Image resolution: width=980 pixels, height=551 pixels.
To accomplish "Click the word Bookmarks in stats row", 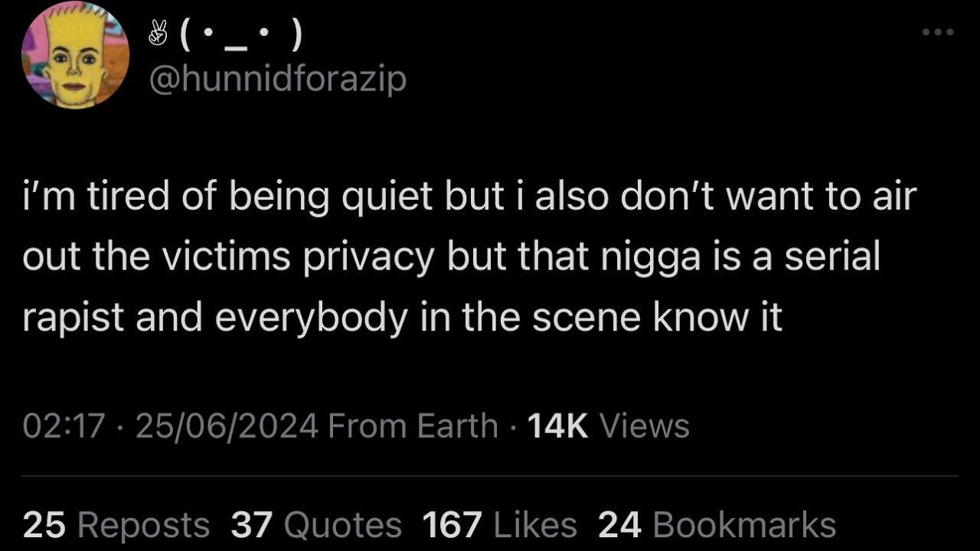I will [744, 525].
